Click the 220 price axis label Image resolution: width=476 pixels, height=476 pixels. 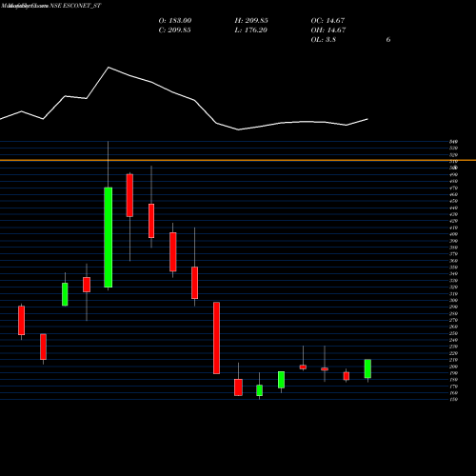(453, 353)
